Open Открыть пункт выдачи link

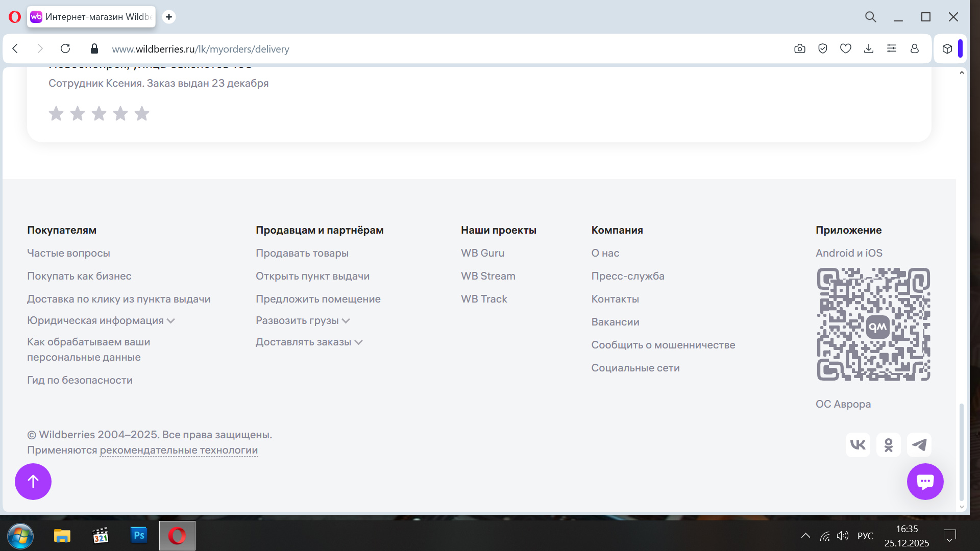[x=313, y=276]
